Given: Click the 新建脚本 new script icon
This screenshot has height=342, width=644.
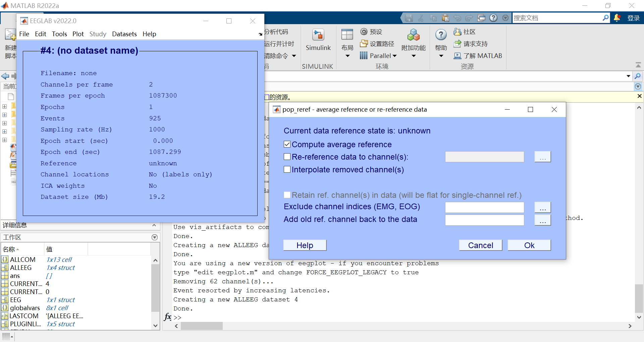Looking at the screenshot, I should point(10,35).
